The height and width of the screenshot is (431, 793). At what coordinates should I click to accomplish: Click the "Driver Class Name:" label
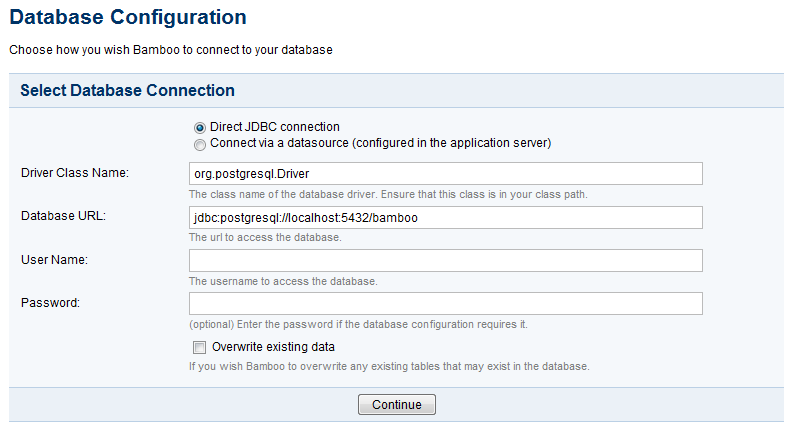(75, 173)
